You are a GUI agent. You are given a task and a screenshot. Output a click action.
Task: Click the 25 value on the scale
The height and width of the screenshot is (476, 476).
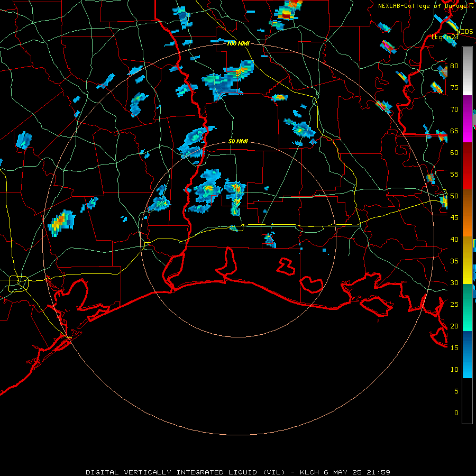[454, 305]
